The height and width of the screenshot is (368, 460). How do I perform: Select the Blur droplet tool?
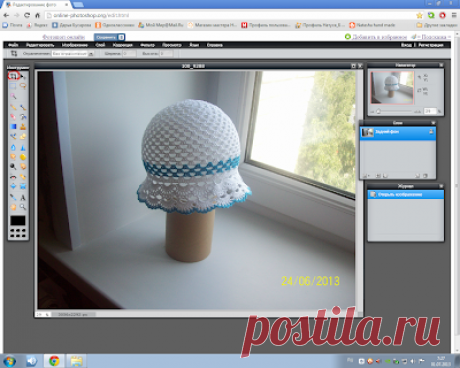click(x=13, y=147)
